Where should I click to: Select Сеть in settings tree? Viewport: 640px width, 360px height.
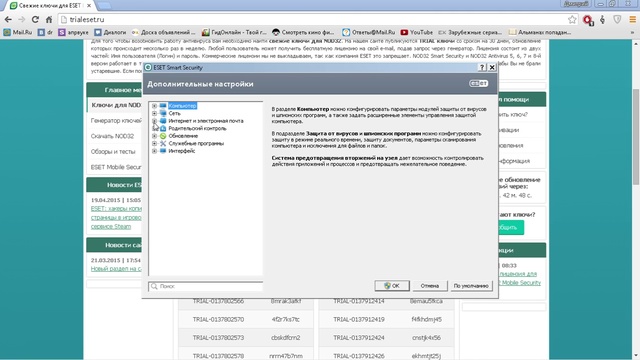click(x=174, y=113)
